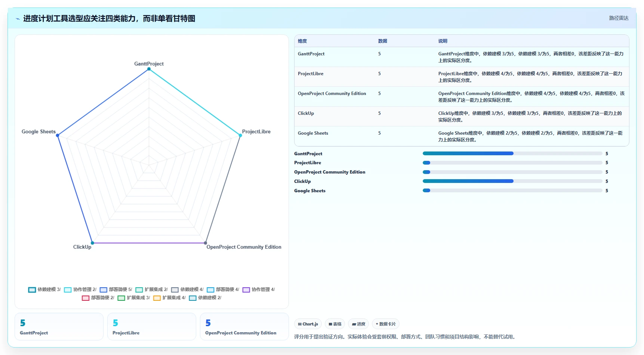Click the Google Sheets row description text
This screenshot has height=355, width=644.
pos(530,137)
